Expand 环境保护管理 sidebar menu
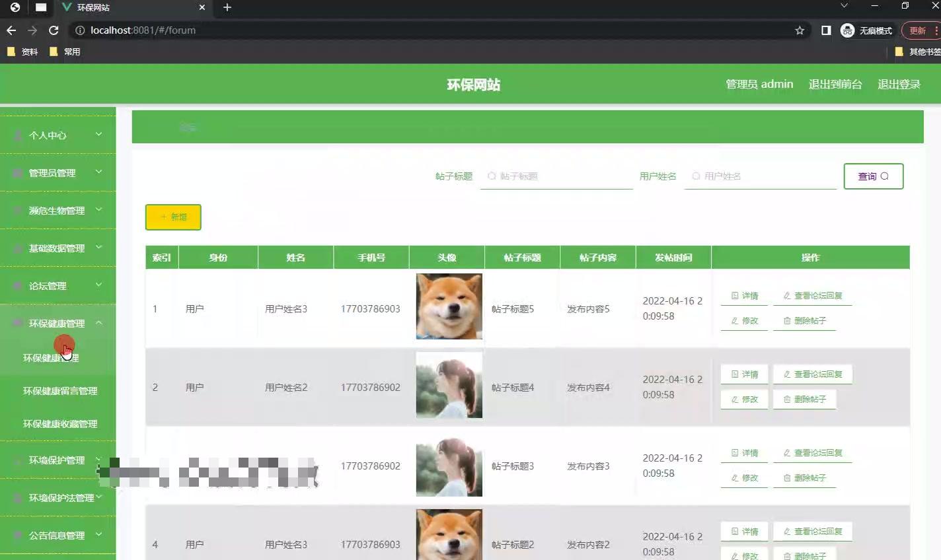This screenshot has height=560, width=941. tap(58, 460)
